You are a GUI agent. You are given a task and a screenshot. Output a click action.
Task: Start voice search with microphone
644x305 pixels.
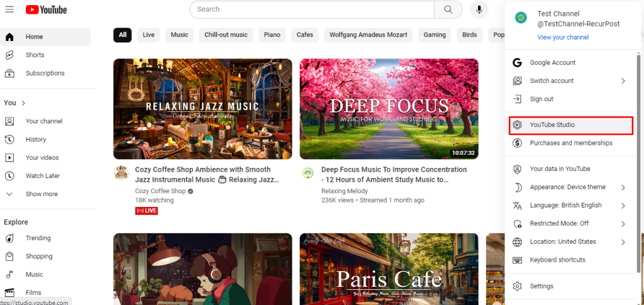click(479, 9)
